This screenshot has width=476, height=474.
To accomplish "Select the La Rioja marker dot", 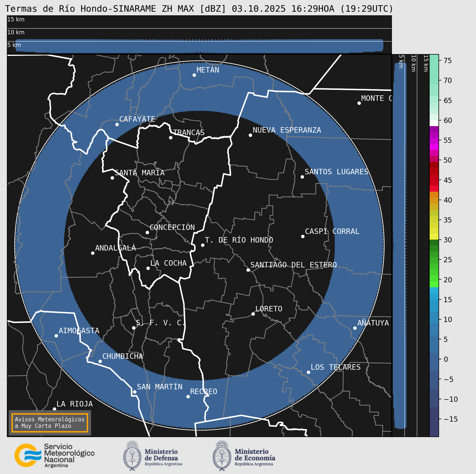I will click(54, 409).
